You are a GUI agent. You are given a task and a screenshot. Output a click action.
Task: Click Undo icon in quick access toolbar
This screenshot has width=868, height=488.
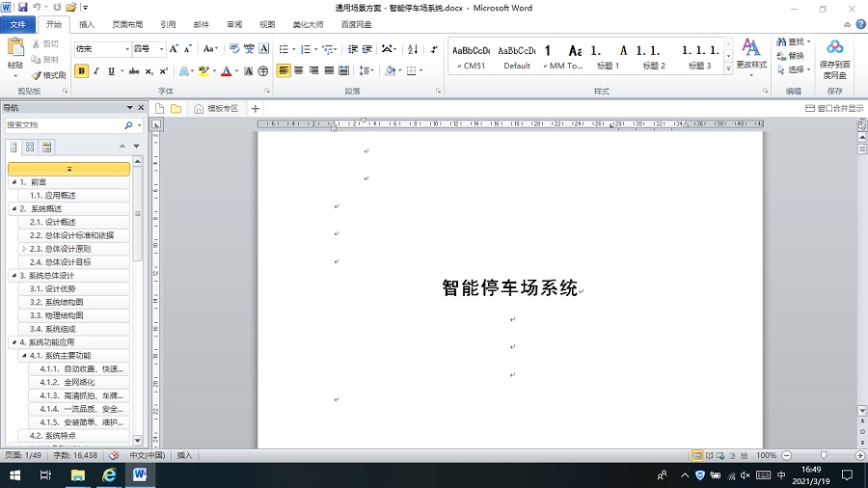(37, 7)
